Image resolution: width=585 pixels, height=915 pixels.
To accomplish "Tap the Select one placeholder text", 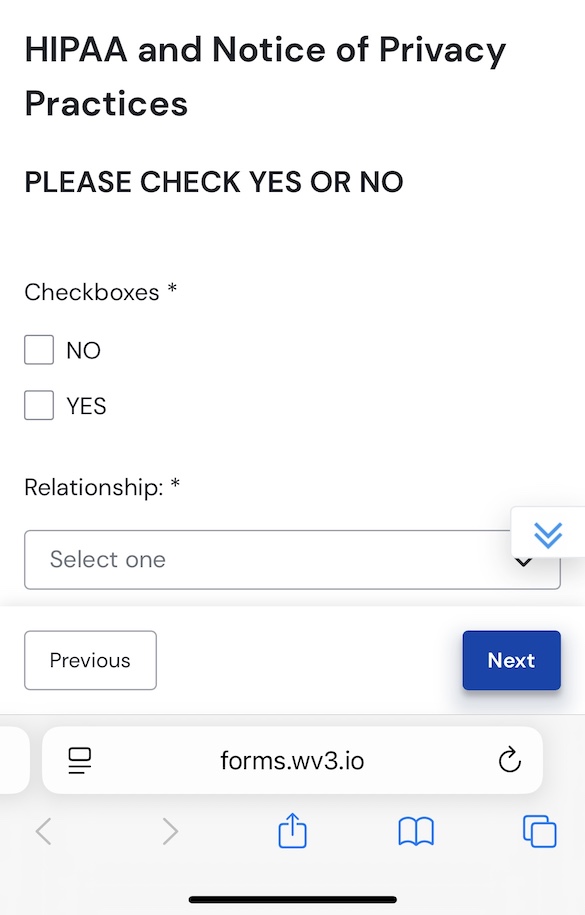I will (x=107, y=559).
